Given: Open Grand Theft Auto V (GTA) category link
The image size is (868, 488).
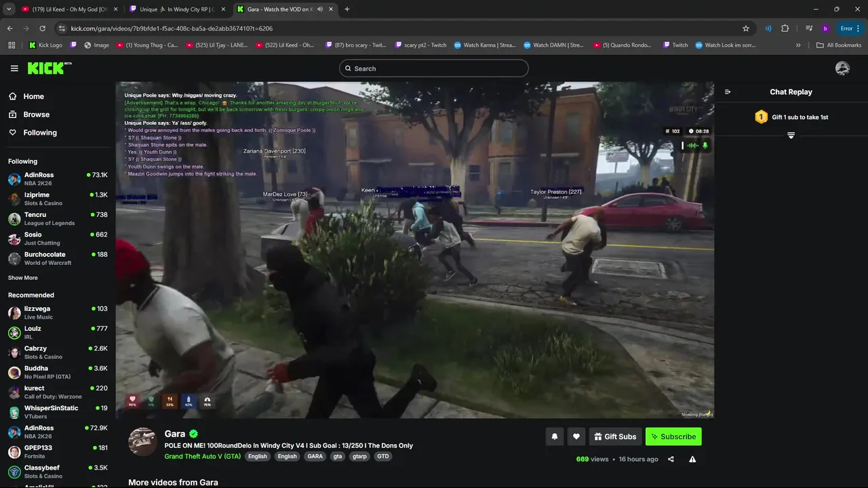Looking at the screenshot, I should 203,456.
